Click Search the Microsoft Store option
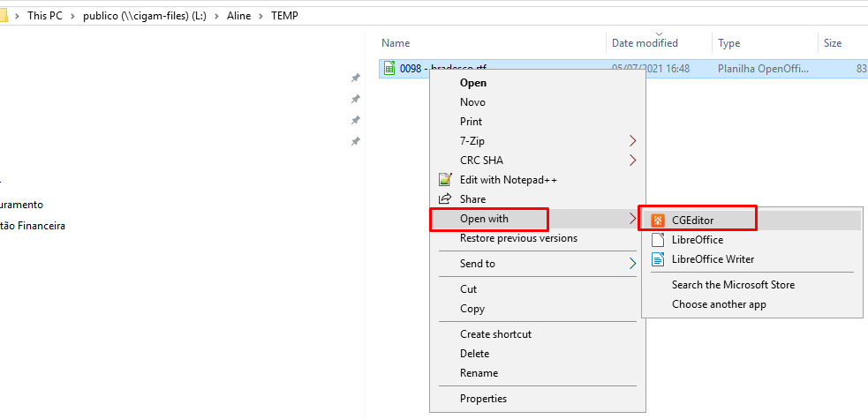868x419 pixels. pyautogui.click(x=733, y=285)
